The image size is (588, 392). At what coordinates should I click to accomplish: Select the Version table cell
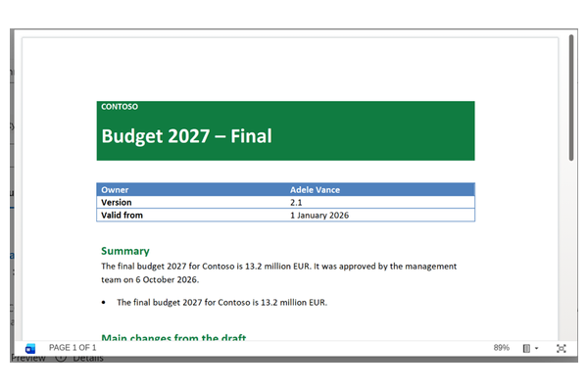[193, 202]
